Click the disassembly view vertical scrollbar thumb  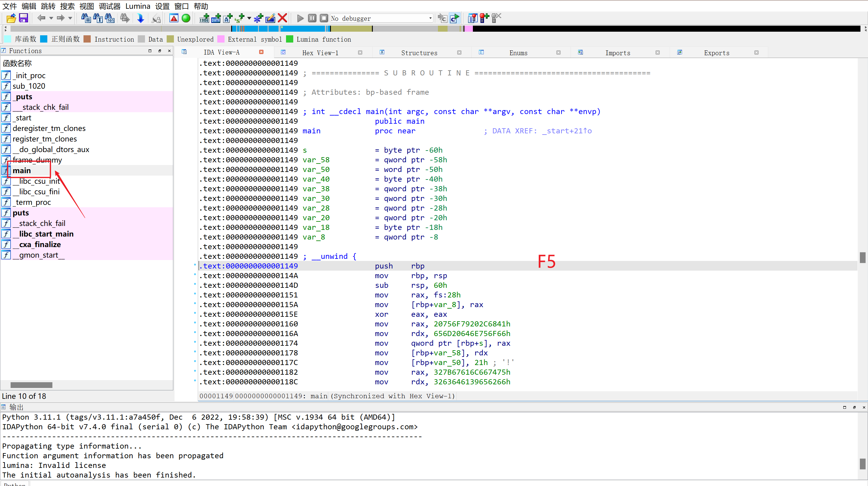(863, 258)
